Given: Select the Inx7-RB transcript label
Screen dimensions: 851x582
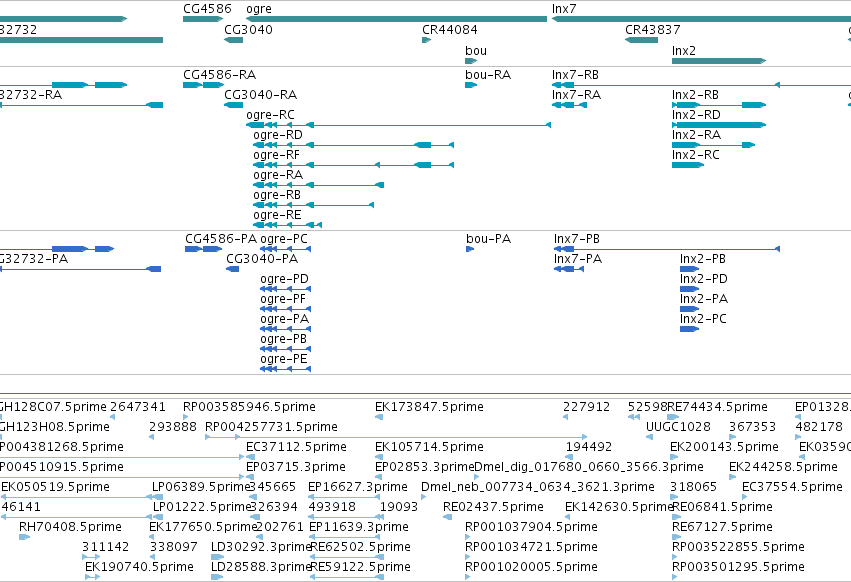Looking at the screenshot, I should (575, 74).
